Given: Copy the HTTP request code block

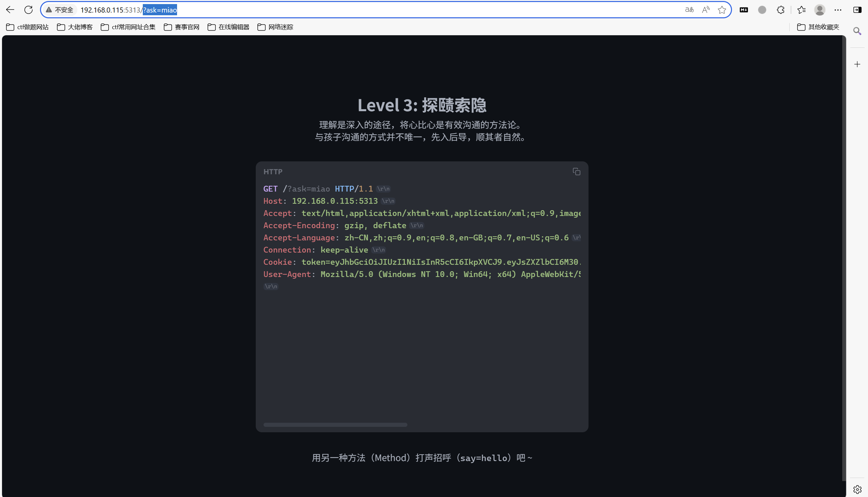Looking at the screenshot, I should (576, 172).
